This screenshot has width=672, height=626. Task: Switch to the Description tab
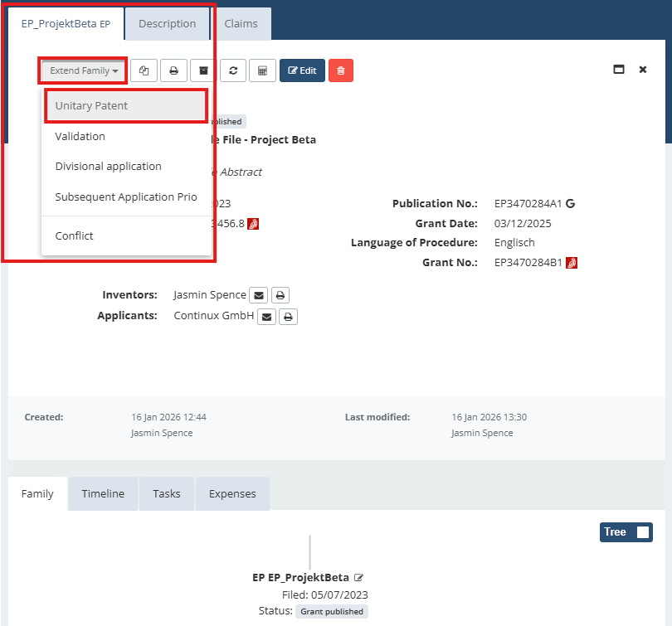167,23
